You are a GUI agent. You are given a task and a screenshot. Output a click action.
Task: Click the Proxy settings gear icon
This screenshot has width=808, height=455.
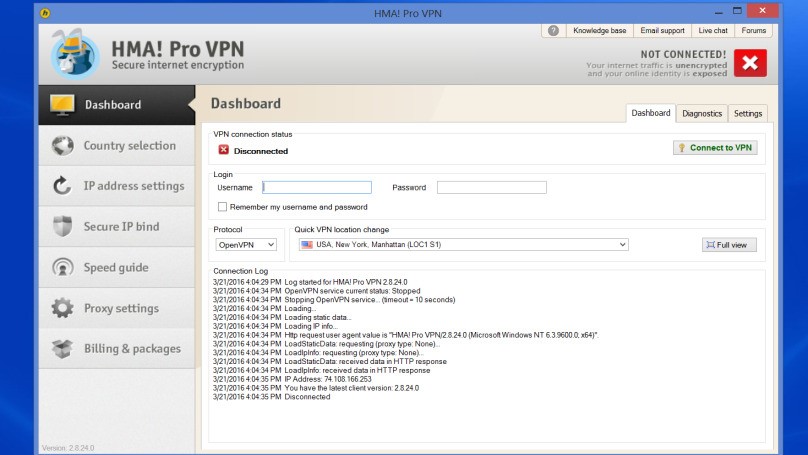[62, 308]
